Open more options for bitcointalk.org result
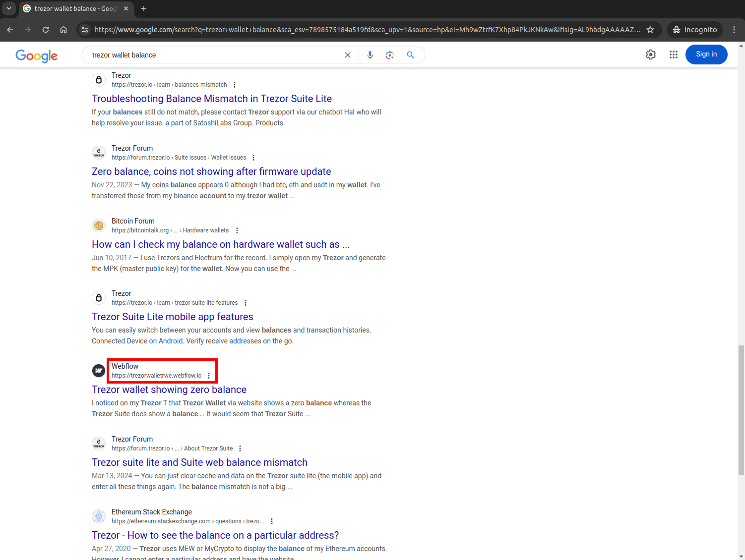Viewport: 745px width, 560px height. 237,230
